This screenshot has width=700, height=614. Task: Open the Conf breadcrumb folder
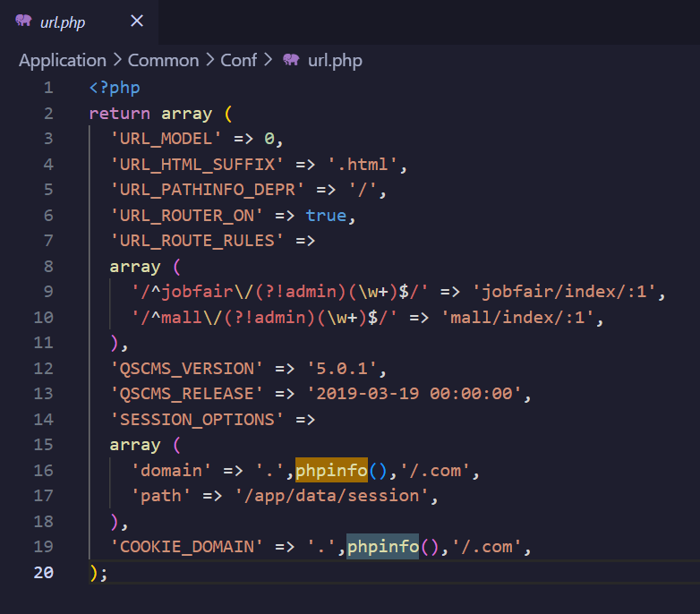pyautogui.click(x=239, y=61)
